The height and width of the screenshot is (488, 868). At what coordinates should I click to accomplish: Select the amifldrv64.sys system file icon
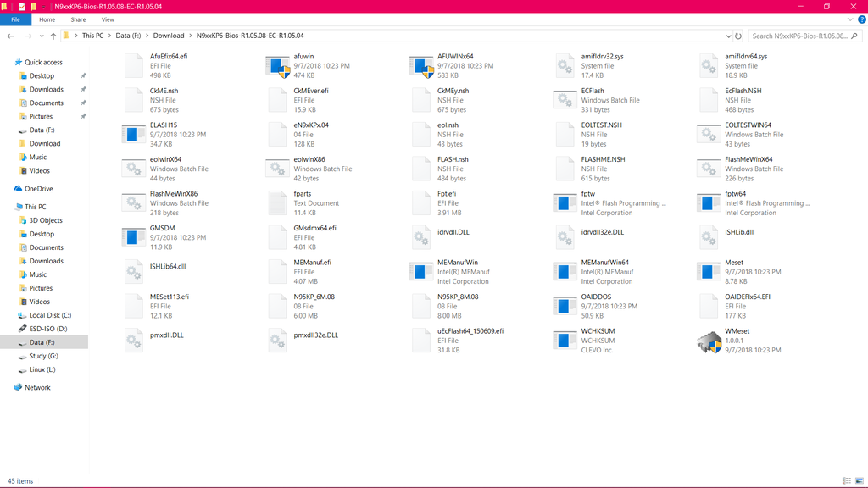click(709, 66)
